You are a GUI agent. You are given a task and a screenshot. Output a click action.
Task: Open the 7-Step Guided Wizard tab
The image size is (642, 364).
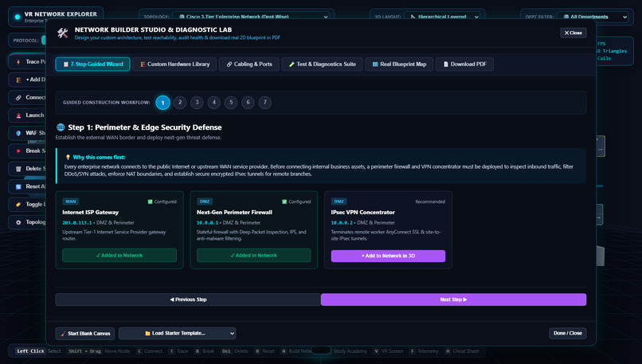(x=93, y=65)
